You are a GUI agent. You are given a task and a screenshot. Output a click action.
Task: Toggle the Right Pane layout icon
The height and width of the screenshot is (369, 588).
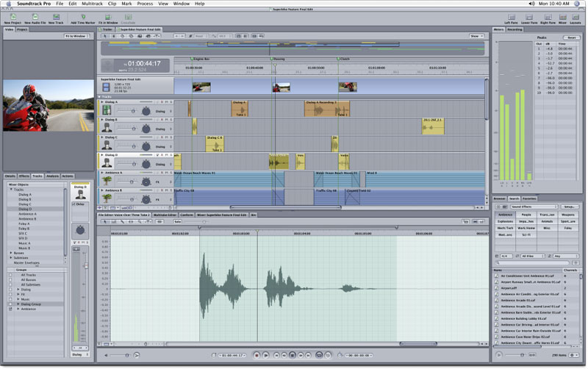click(x=548, y=17)
